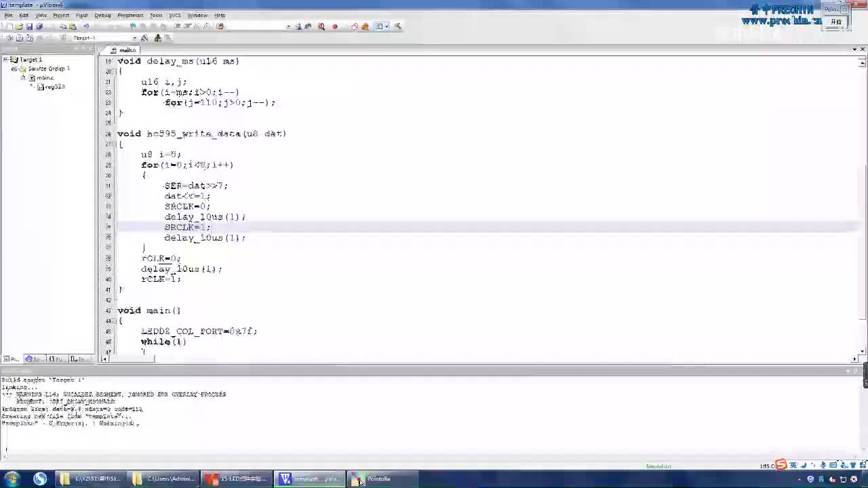The width and height of the screenshot is (868, 488).
Task: Open the Sogou browser from the taskbar
Action: click(x=40, y=479)
